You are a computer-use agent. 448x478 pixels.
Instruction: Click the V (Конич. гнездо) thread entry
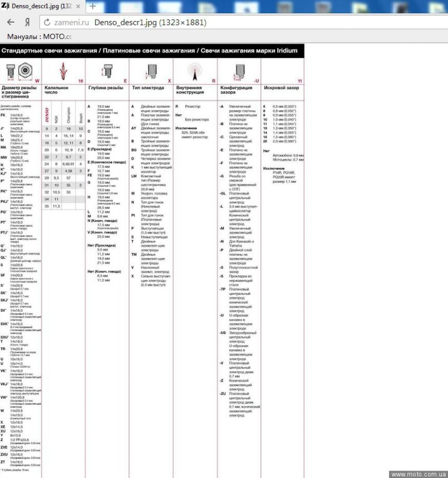coord(102,232)
